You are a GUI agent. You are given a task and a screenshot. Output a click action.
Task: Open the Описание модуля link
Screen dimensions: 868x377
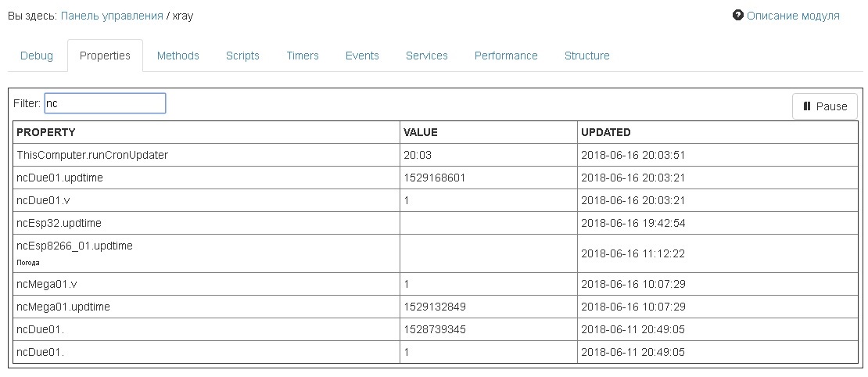pyautogui.click(x=793, y=16)
